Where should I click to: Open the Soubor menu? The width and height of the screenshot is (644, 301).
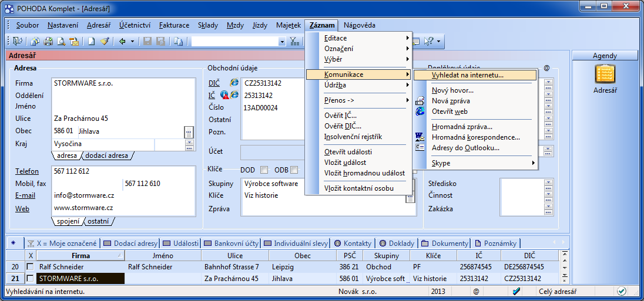[28, 25]
